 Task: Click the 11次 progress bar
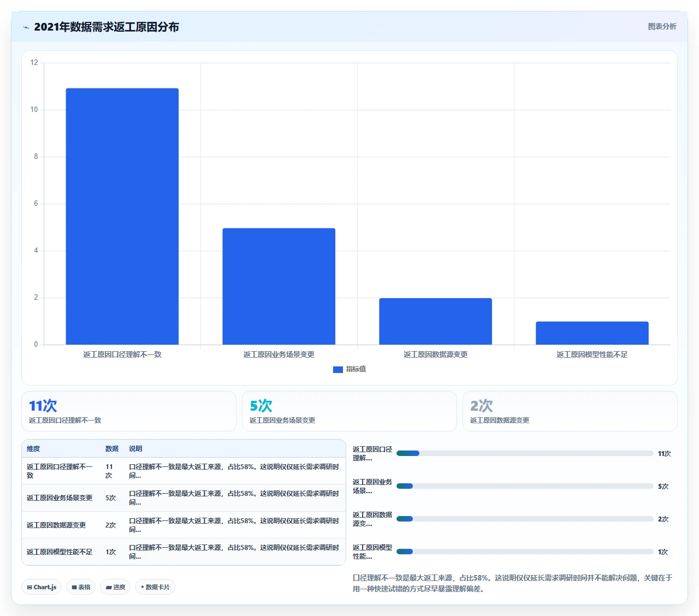(525, 453)
